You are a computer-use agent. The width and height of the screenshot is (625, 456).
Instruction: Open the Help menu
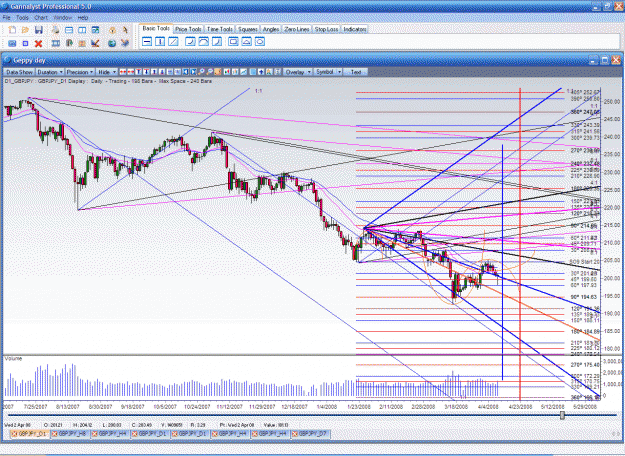pyautogui.click(x=83, y=18)
